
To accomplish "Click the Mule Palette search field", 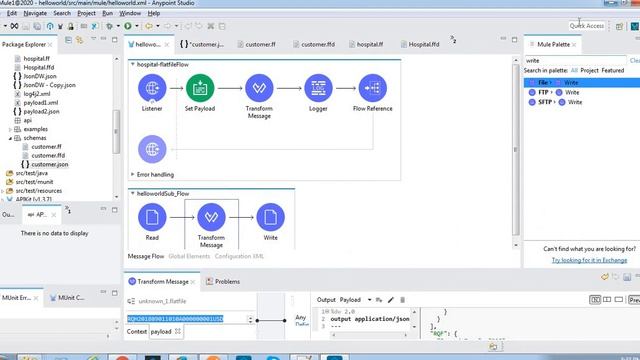I will (x=575, y=60).
